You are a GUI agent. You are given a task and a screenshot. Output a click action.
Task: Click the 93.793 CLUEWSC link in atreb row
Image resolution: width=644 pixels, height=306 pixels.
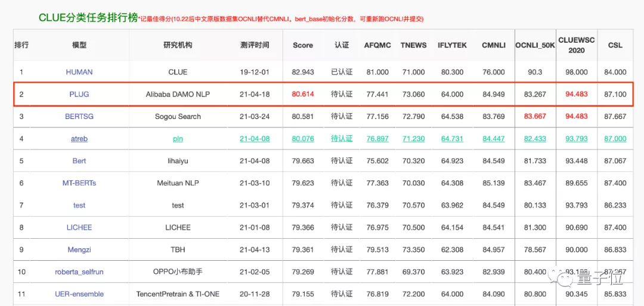click(x=577, y=139)
